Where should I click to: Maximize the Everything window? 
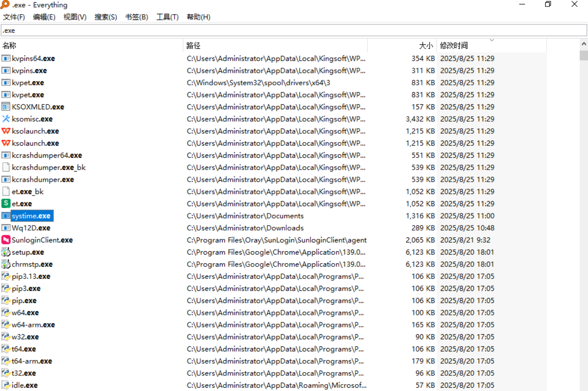coord(548,5)
